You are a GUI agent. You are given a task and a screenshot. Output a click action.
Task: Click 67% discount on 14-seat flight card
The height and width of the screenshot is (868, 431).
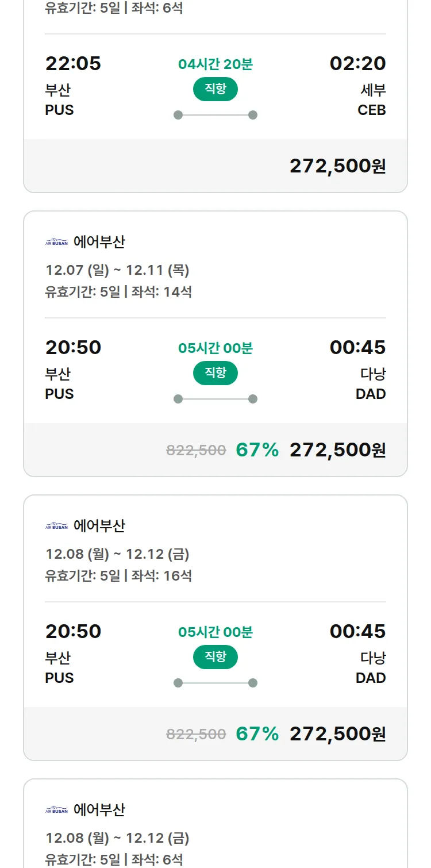tap(257, 450)
